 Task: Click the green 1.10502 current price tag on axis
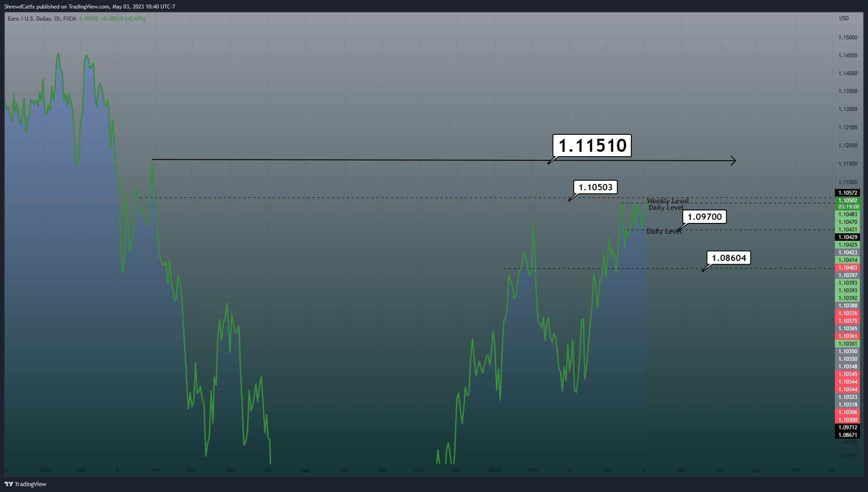[847, 201]
